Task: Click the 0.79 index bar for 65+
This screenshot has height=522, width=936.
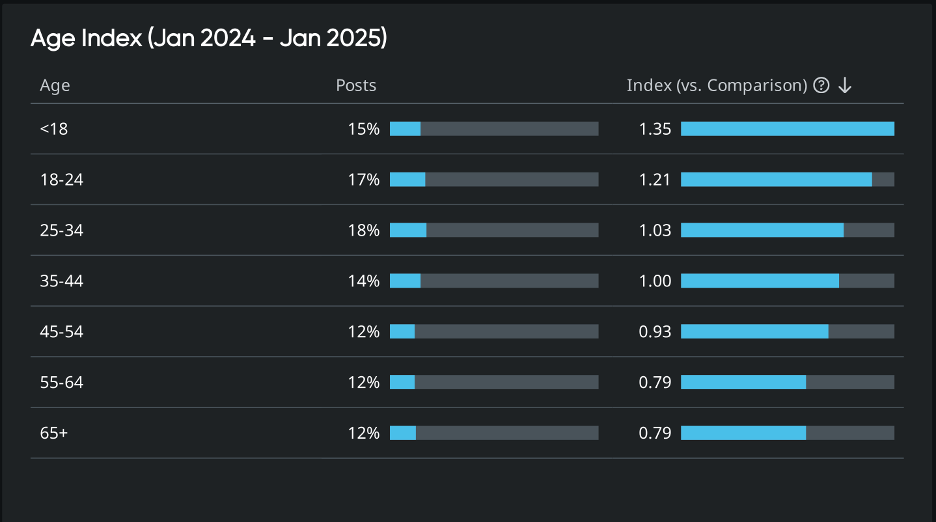Action: click(787, 433)
